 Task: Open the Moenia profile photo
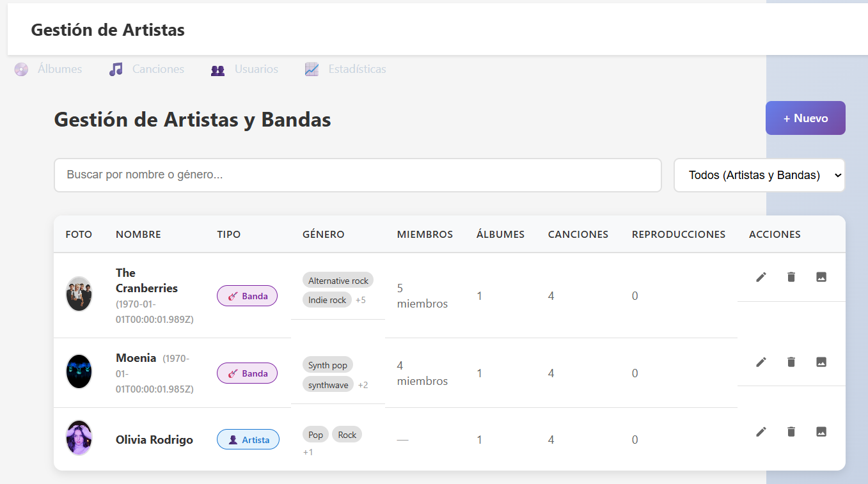(x=79, y=371)
